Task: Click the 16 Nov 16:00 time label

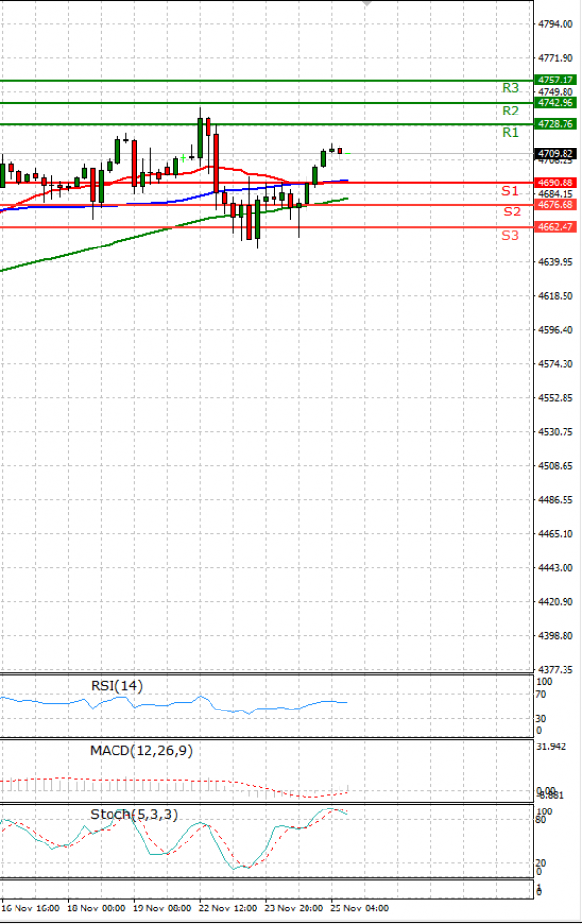Action: (x=31, y=908)
